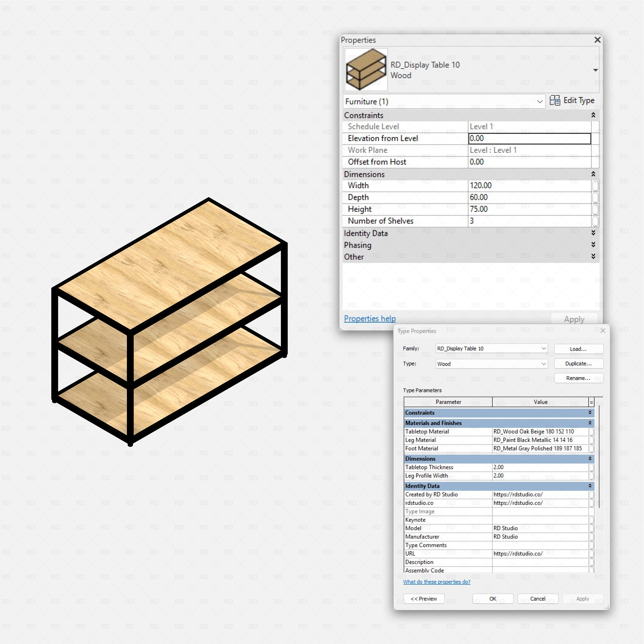Image resolution: width=644 pixels, height=644 pixels.
Task: Click the Foot Material value cell
Action: pyautogui.click(x=540, y=448)
